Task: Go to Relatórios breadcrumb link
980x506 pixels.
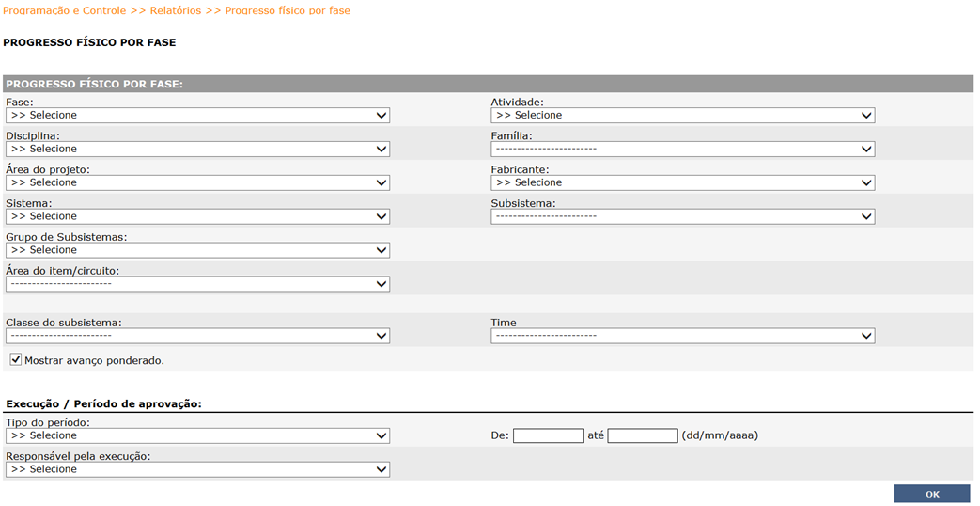Action: click(x=176, y=10)
